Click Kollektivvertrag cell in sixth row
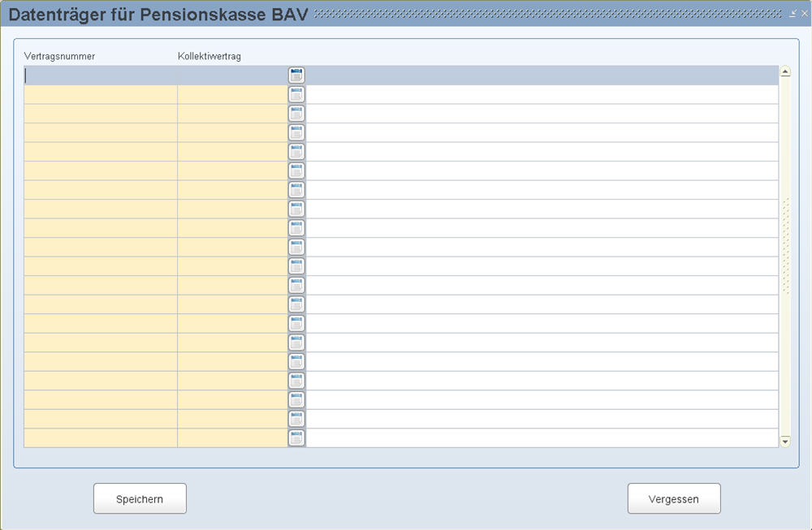This screenshot has height=530, width=812. [232, 170]
